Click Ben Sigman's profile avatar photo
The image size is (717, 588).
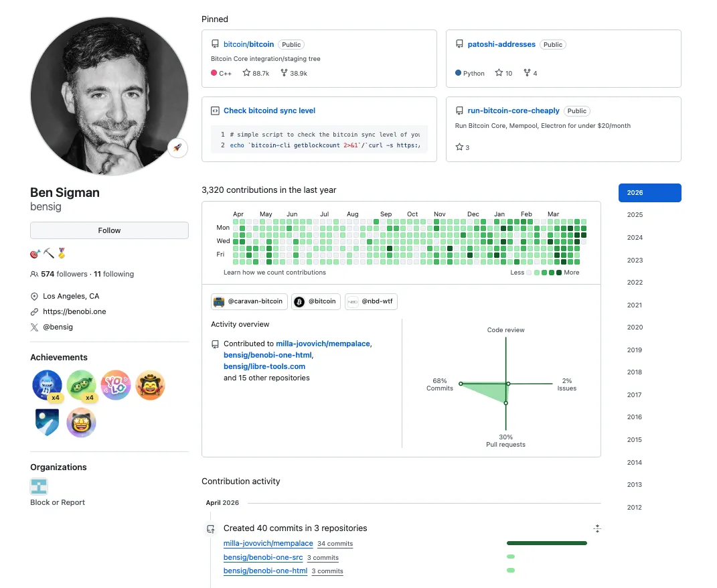point(109,96)
